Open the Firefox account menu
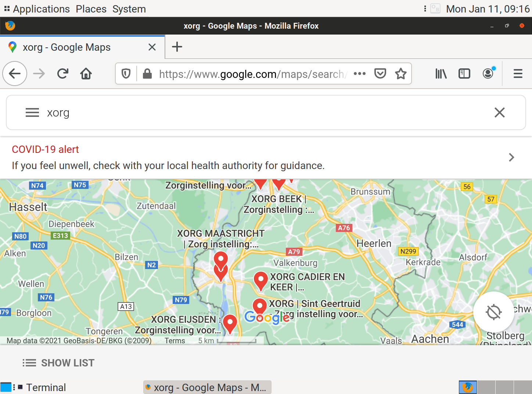Screen dimensions: 532x394 pyautogui.click(x=488, y=74)
